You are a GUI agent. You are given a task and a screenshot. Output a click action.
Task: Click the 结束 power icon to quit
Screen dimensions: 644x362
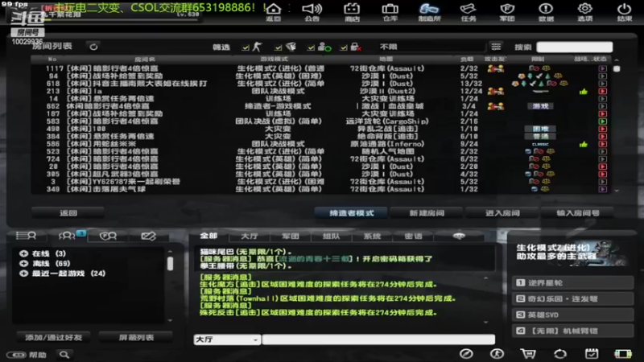[625, 11]
